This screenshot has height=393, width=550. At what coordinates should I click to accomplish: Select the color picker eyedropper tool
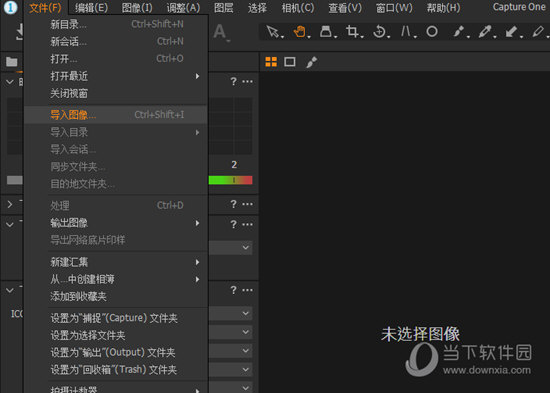pos(486,32)
